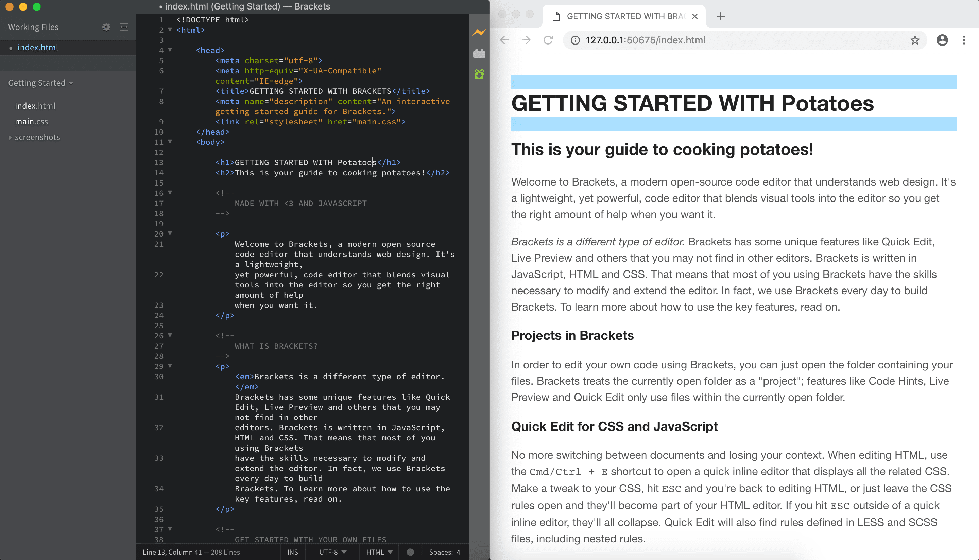
Task: Fold the paragraph at line 20
Action: [x=170, y=233]
